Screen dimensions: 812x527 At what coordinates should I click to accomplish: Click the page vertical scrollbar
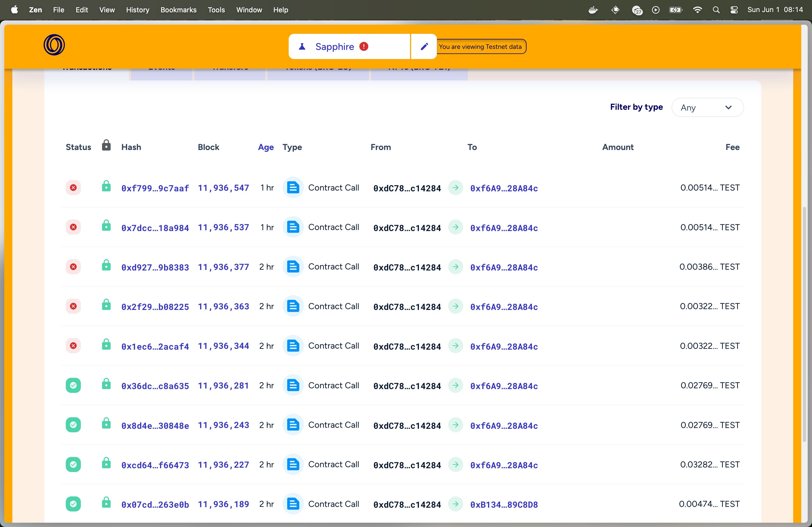[804, 324]
